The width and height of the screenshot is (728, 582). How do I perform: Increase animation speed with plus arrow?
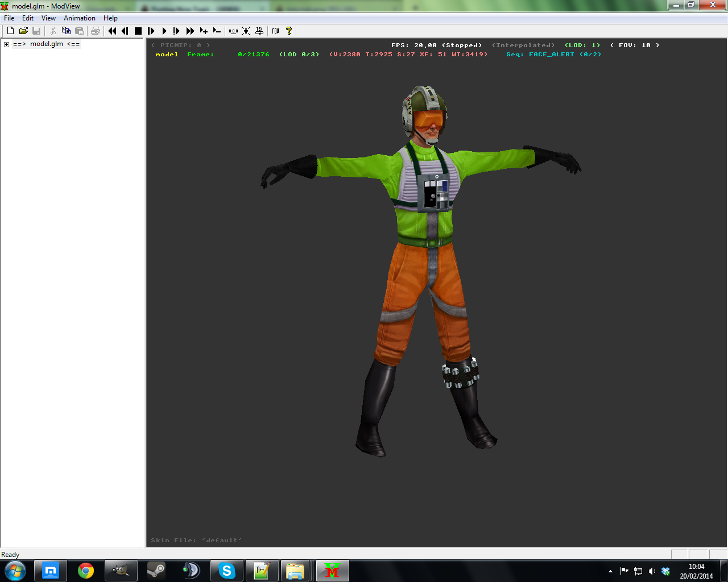click(204, 31)
